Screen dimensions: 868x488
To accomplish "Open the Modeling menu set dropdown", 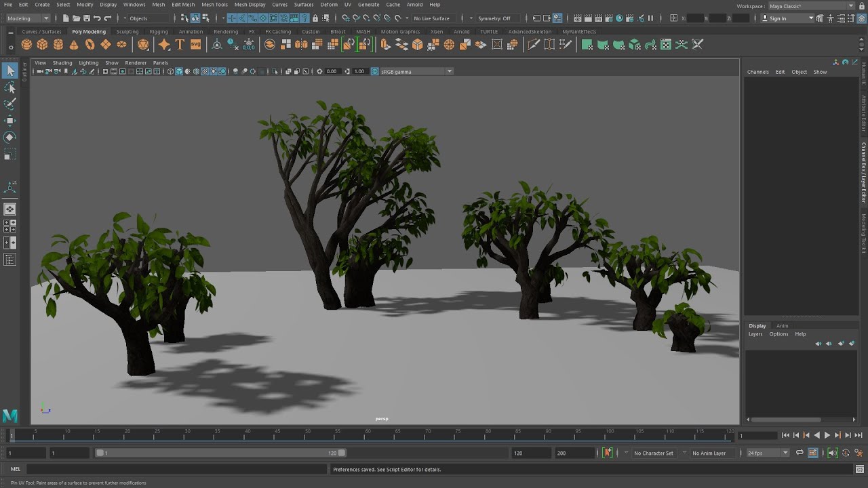I will 30,18.
